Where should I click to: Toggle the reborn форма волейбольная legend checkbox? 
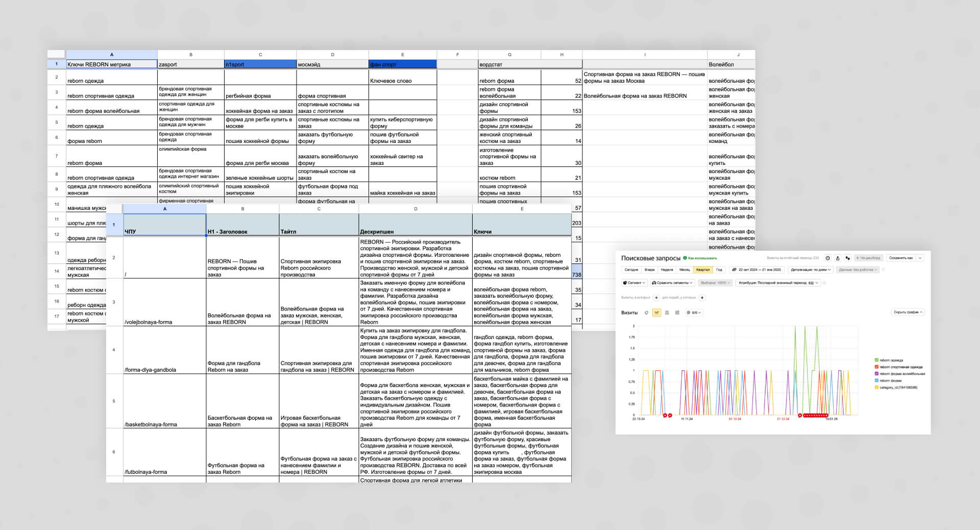point(876,374)
